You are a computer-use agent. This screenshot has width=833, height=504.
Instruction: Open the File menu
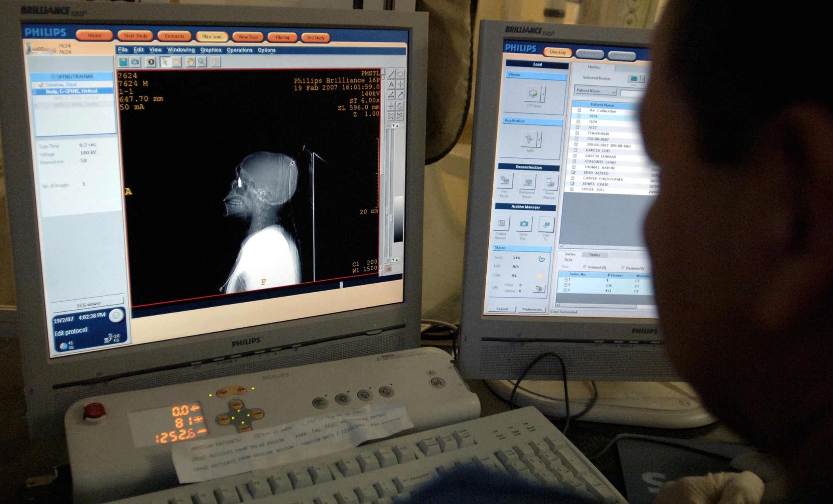[123, 50]
